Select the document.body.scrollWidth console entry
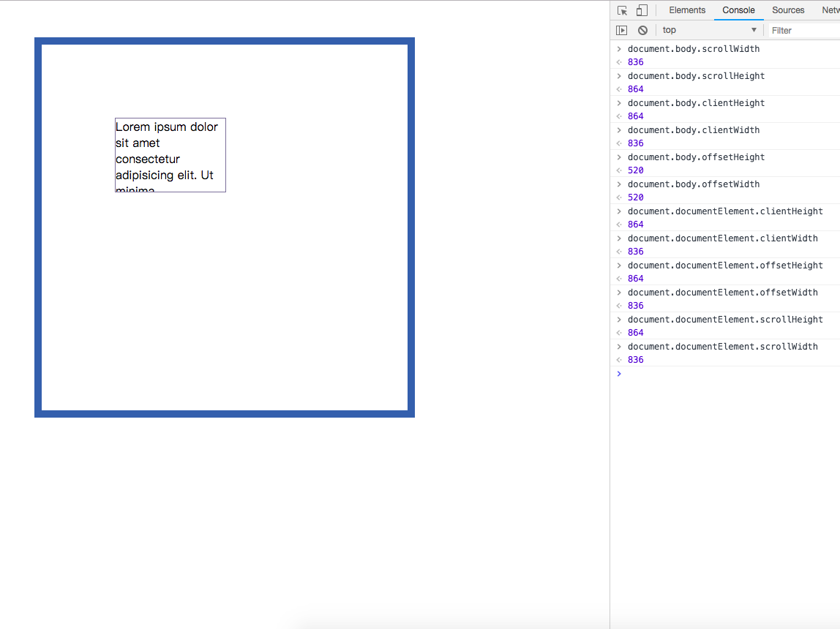Image resolution: width=840 pixels, height=629 pixels. [693, 49]
